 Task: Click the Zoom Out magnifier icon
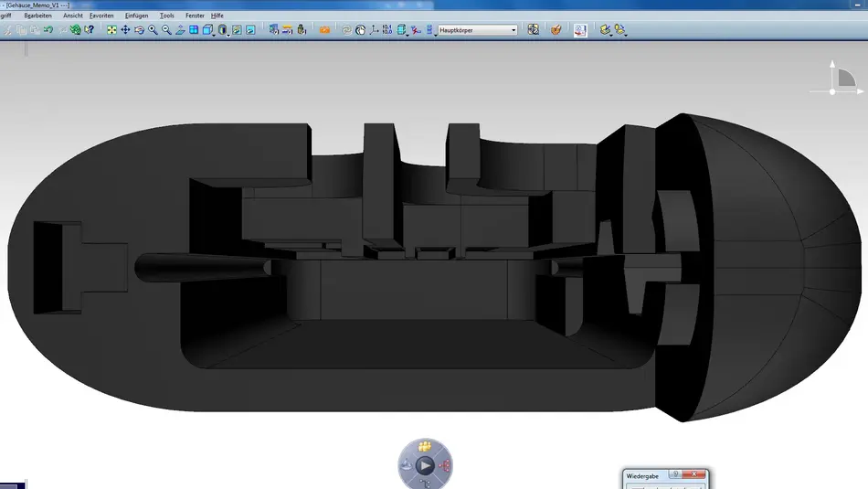166,30
